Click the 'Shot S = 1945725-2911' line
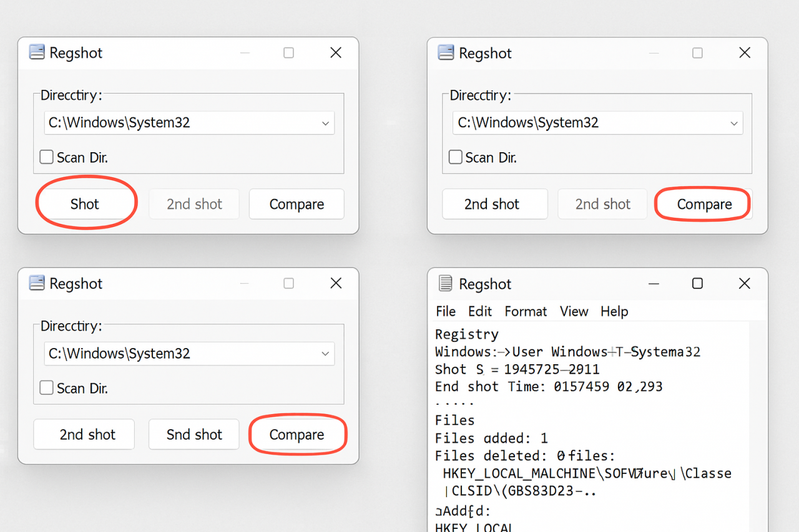Viewport: 799px width, 532px height. click(x=517, y=369)
